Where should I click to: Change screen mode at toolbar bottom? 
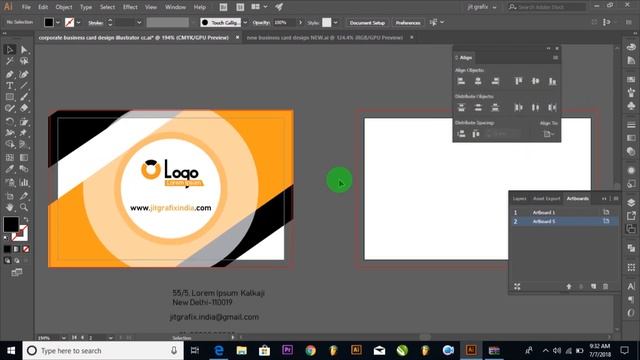pos(17,273)
